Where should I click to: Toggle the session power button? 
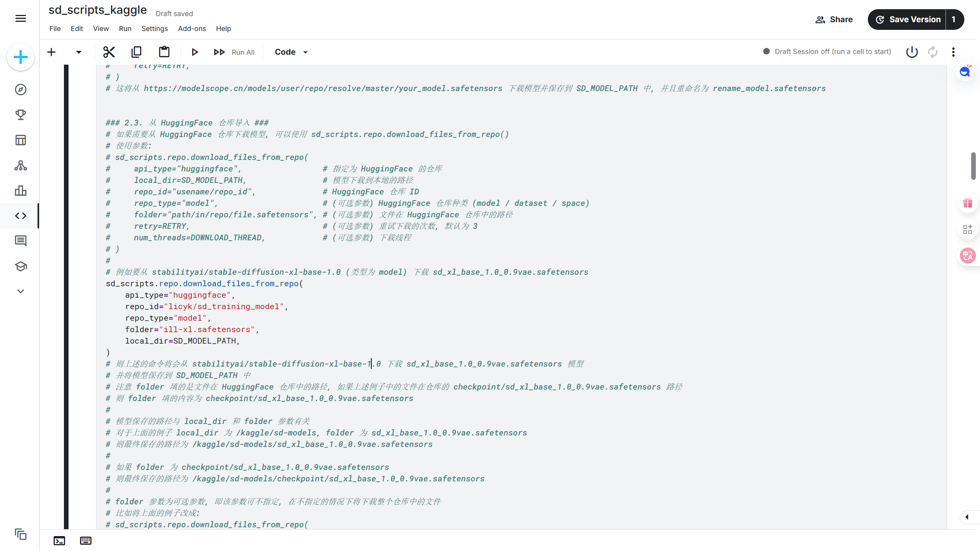[x=912, y=52]
